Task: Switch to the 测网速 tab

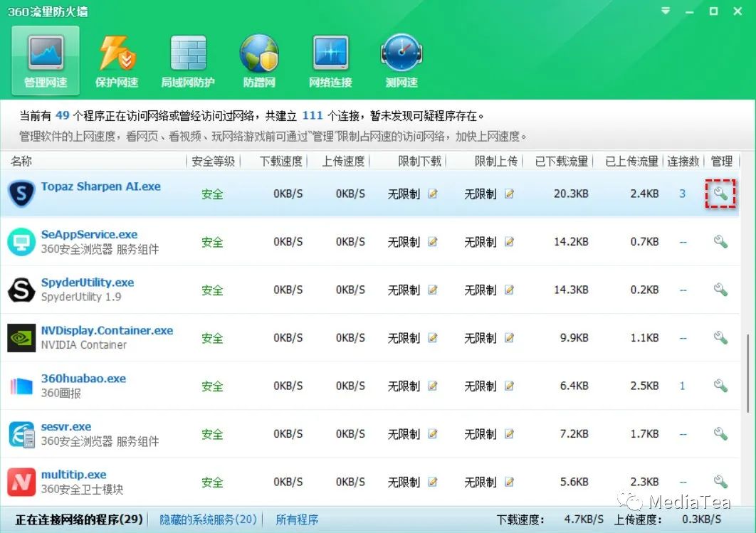Action: [x=401, y=60]
